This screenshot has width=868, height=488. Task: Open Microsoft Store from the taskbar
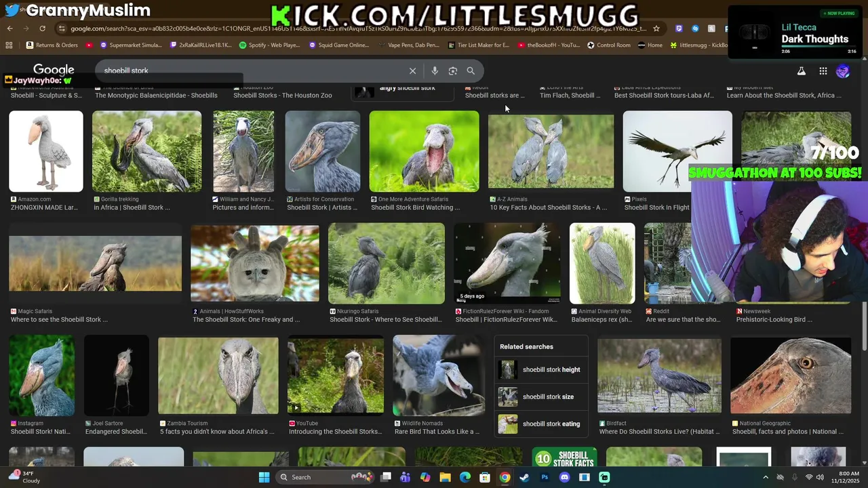(485, 477)
